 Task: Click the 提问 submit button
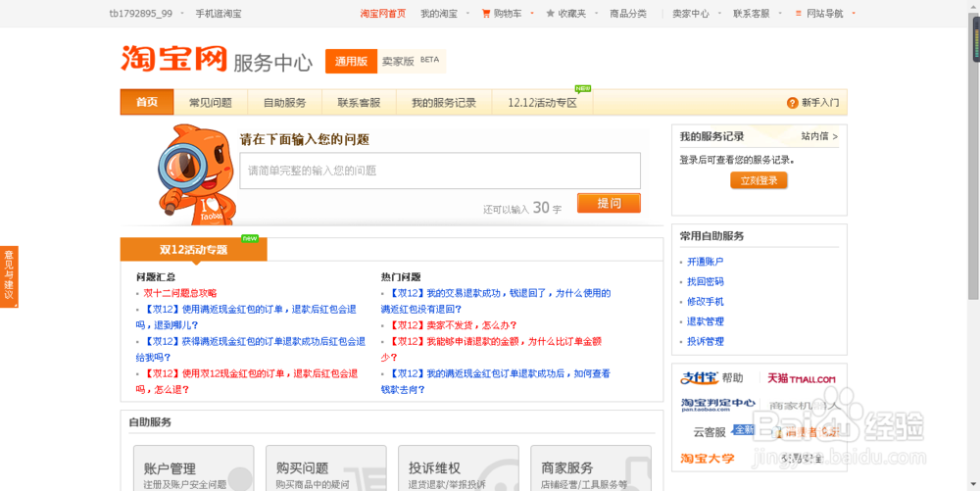tap(609, 203)
